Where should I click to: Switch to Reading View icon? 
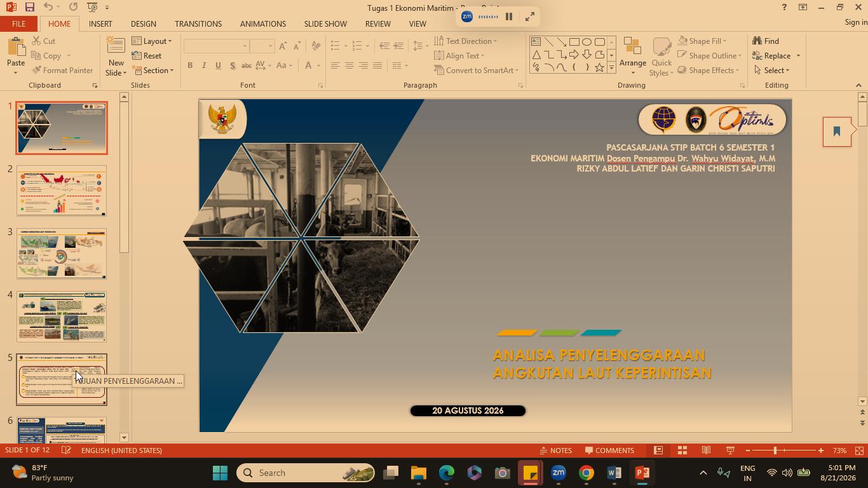click(706, 451)
